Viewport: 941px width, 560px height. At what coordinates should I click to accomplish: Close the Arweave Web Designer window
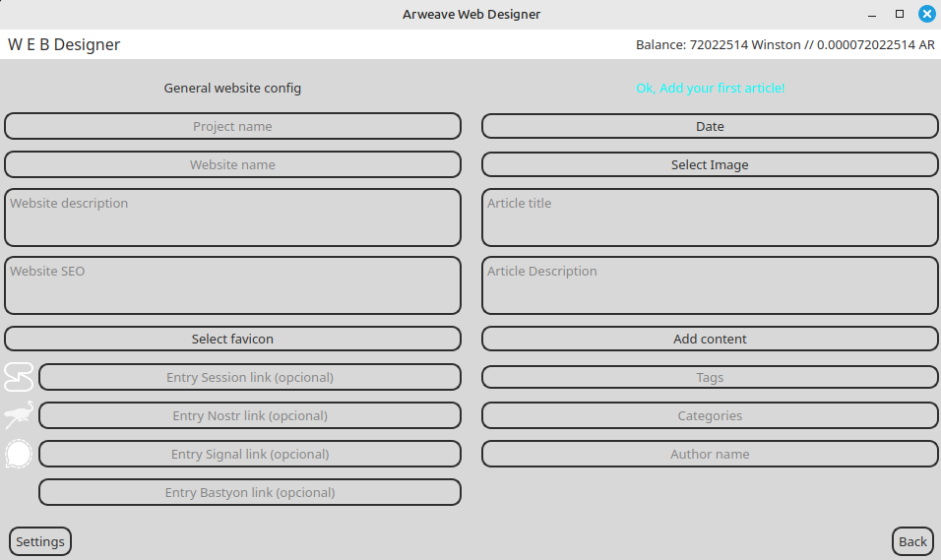click(x=927, y=14)
